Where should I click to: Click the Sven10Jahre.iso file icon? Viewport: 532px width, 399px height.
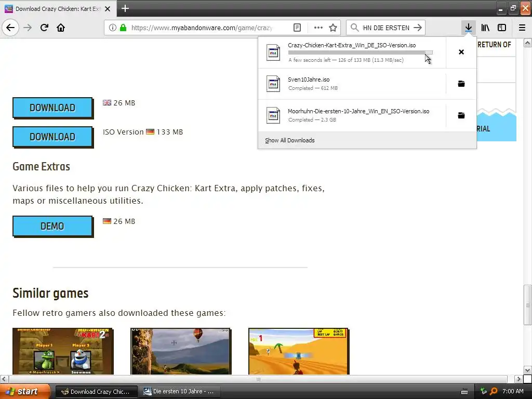[x=273, y=84]
